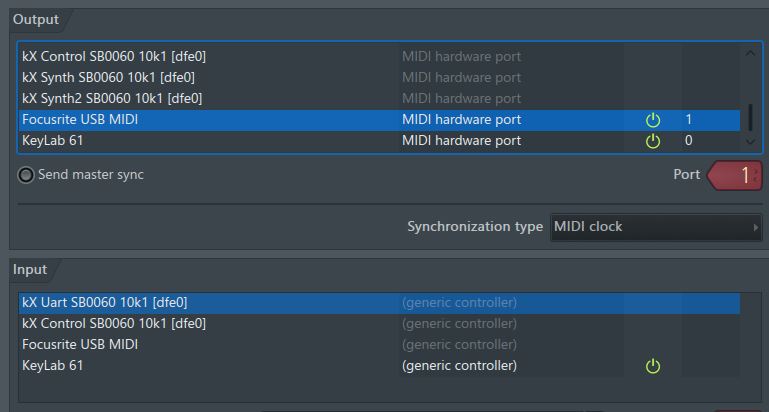Click the output list scrollbar thumb
Screen dimensions: 769x412
click(x=750, y=117)
